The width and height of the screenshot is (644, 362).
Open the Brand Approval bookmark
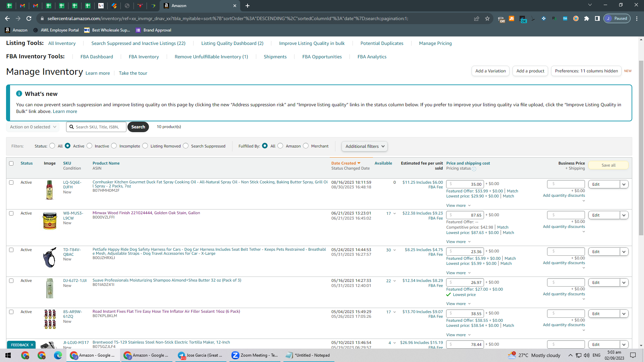pyautogui.click(x=153, y=30)
